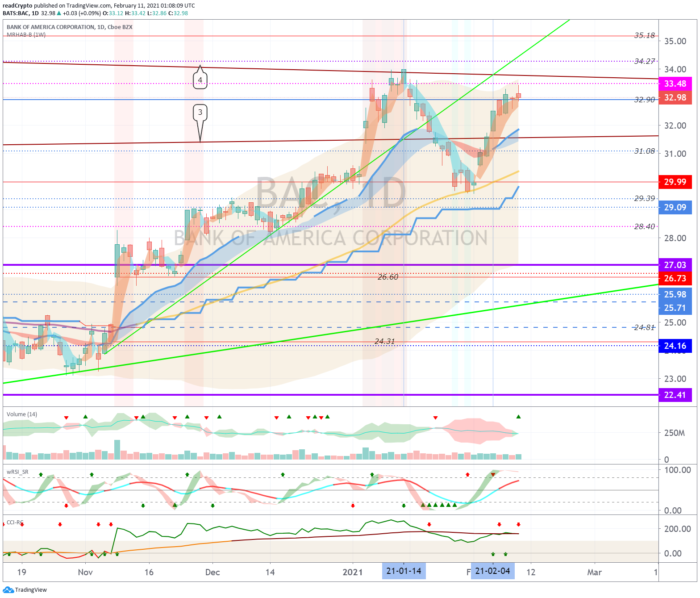The width and height of the screenshot is (700, 598).
Task: Click the highlighted 21-02-04 date marker
Action: 492,571
